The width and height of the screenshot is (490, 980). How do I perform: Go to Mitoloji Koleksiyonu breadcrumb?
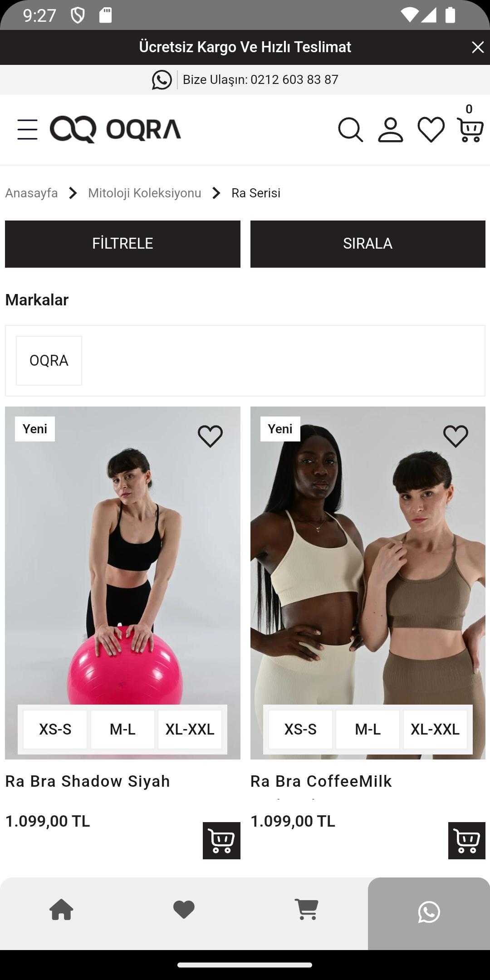click(x=145, y=193)
